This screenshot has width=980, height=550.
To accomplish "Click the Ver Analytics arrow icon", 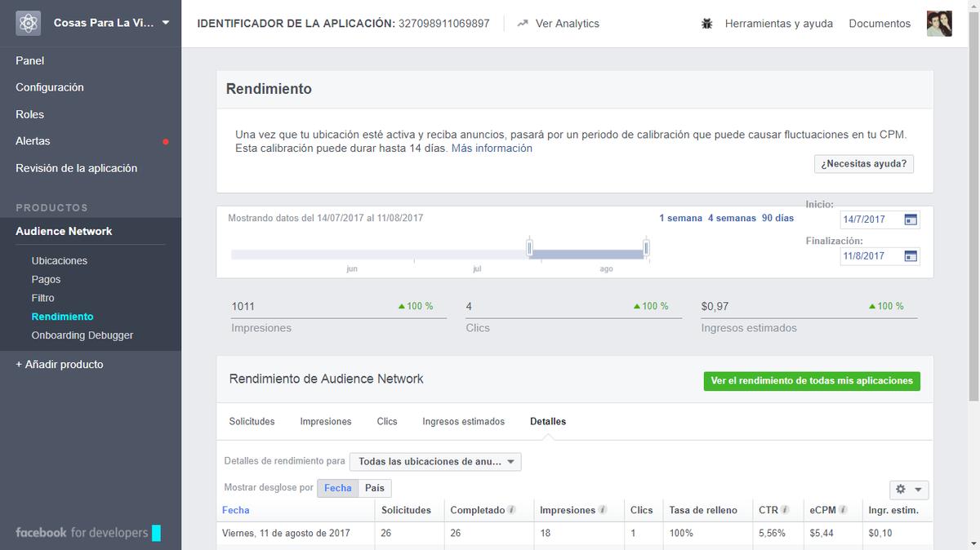I will point(523,23).
